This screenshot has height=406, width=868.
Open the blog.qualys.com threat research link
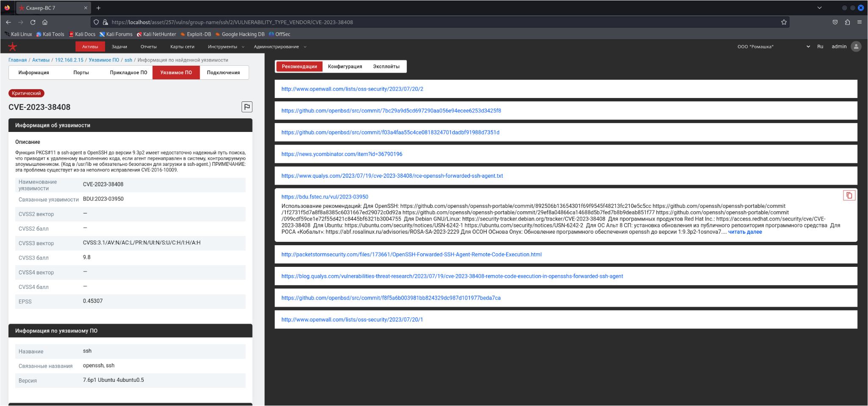(452, 276)
